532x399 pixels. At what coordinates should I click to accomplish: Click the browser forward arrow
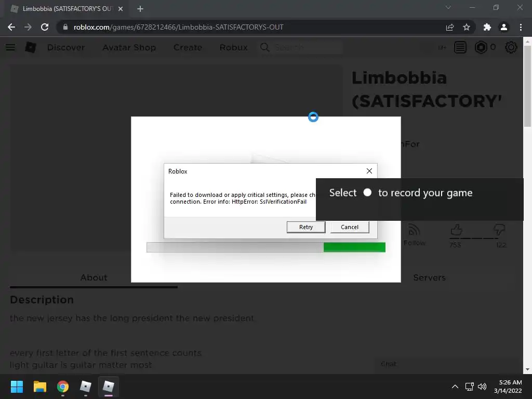pos(28,27)
